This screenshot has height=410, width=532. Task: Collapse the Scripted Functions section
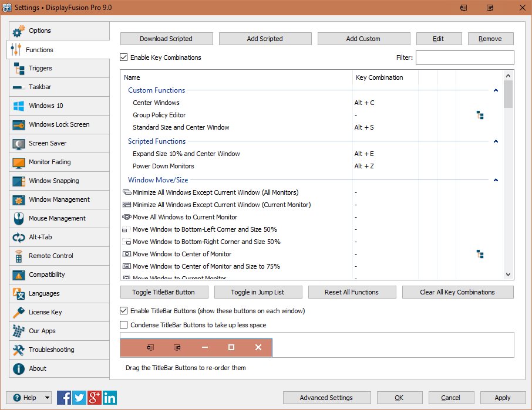[496, 141]
